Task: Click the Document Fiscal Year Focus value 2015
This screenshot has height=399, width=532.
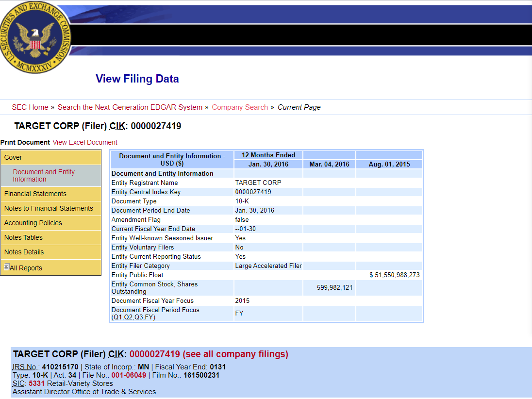Action: pyautogui.click(x=242, y=300)
